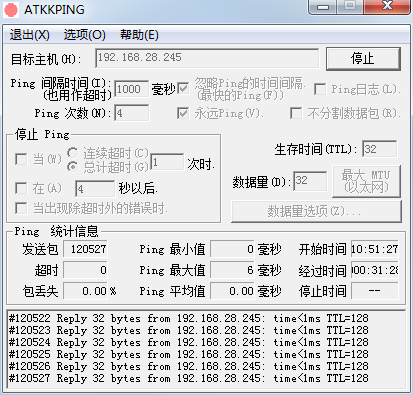
Task: Click the seconds field before 秒以后
Action: pyautogui.click(x=95, y=189)
